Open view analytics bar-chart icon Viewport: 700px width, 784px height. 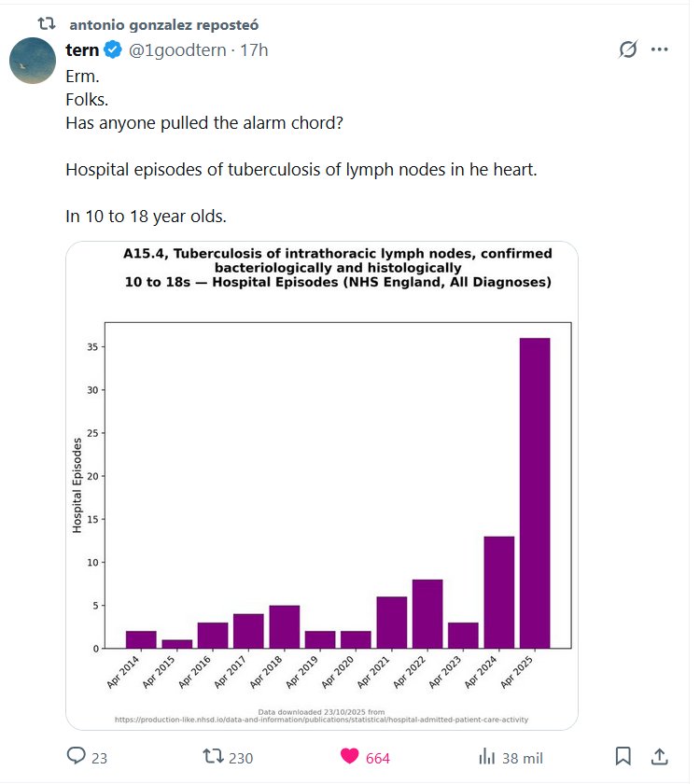pos(486,757)
